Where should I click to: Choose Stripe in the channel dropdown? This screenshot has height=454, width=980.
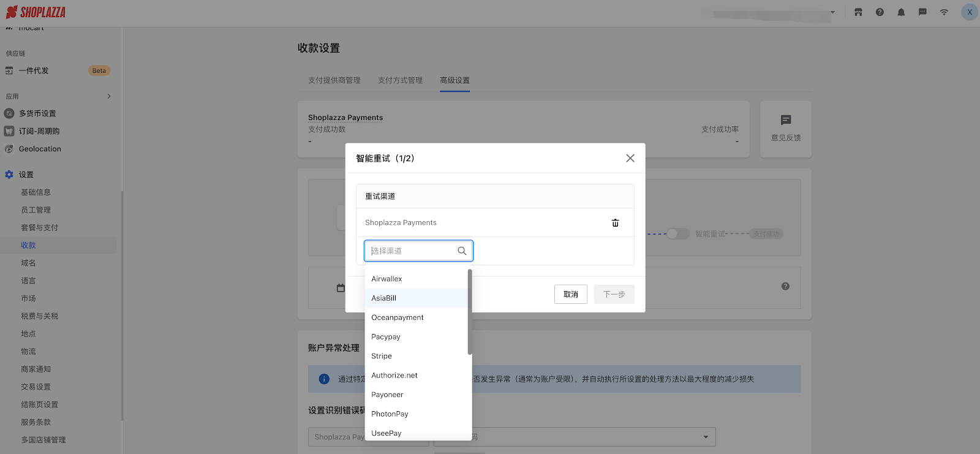tap(382, 356)
